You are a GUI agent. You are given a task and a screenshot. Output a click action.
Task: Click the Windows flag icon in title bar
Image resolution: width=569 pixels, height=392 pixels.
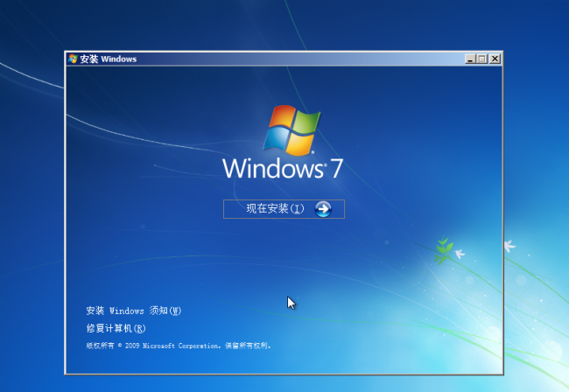point(73,59)
